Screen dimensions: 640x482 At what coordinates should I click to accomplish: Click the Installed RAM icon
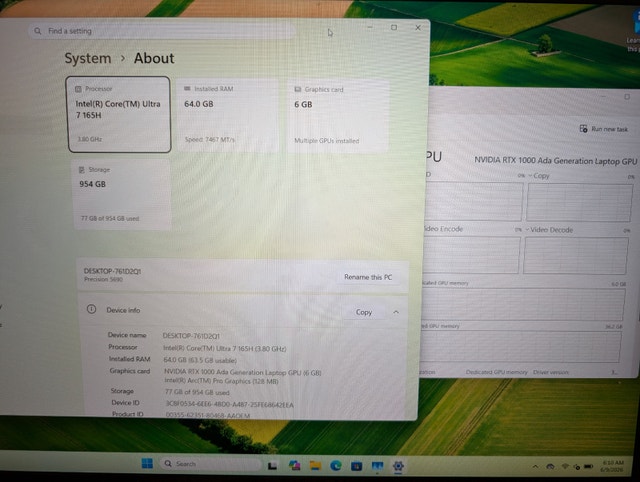pyautogui.click(x=187, y=89)
